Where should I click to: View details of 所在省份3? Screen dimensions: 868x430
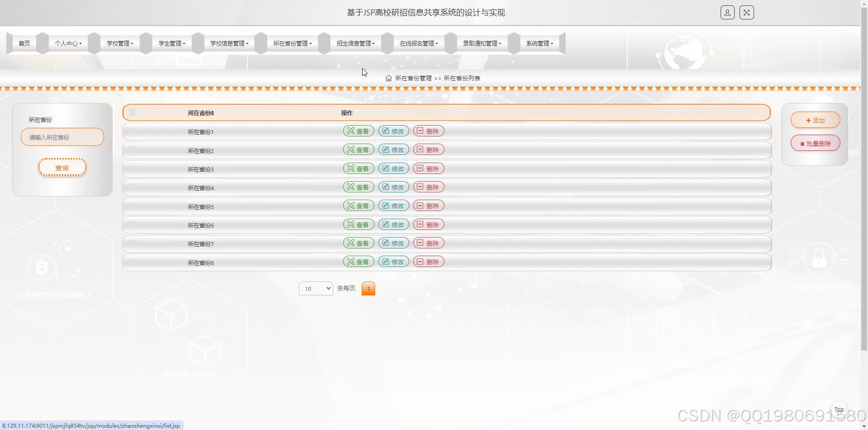coord(359,168)
